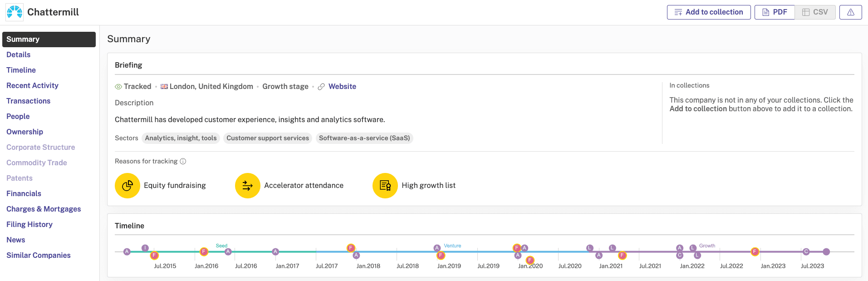View Filing History

(x=29, y=225)
